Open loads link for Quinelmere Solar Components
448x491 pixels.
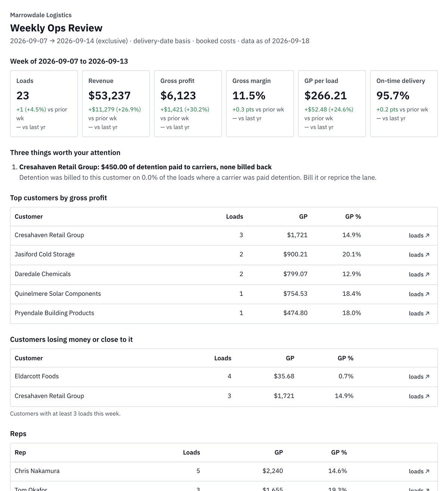[x=419, y=294]
